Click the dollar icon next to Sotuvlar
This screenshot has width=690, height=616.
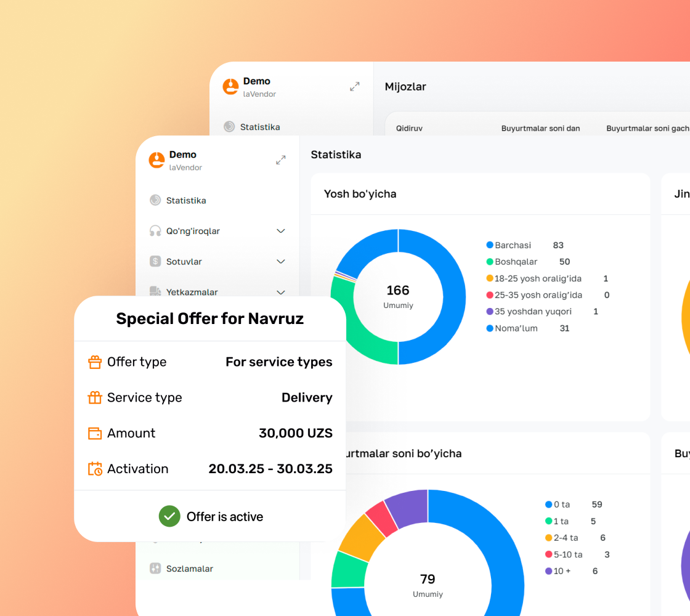[x=155, y=261]
